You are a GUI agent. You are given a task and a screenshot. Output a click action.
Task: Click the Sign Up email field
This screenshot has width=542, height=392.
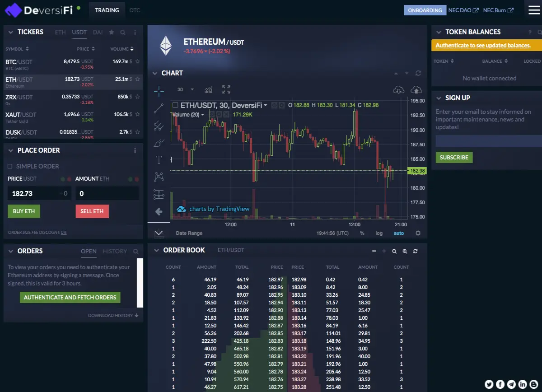coord(488,141)
